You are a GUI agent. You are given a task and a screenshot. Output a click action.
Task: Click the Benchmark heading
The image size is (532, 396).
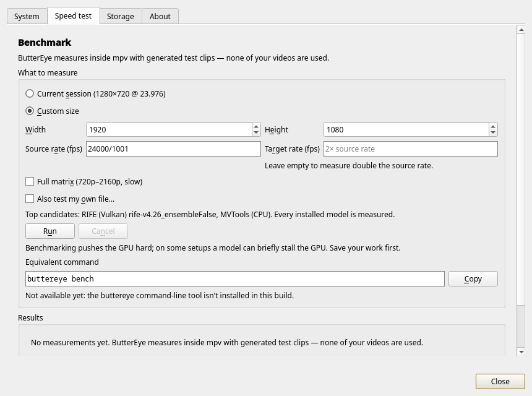tap(45, 43)
